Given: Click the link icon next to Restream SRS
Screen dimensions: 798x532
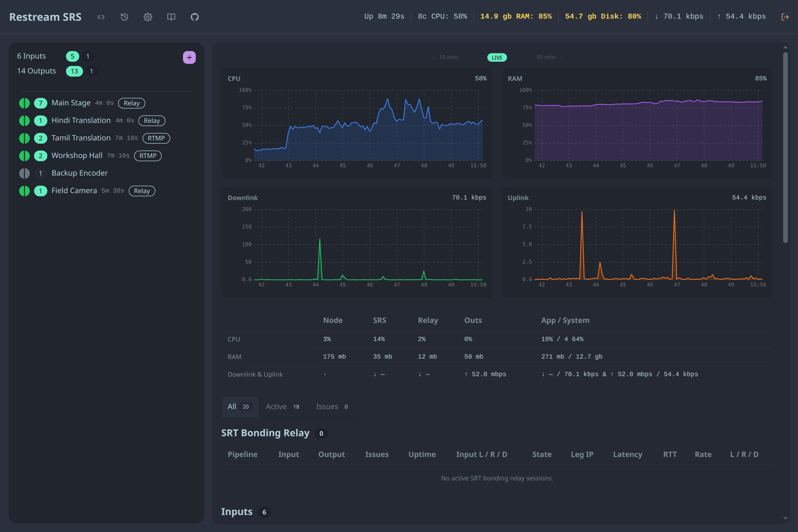Looking at the screenshot, I should (101, 17).
